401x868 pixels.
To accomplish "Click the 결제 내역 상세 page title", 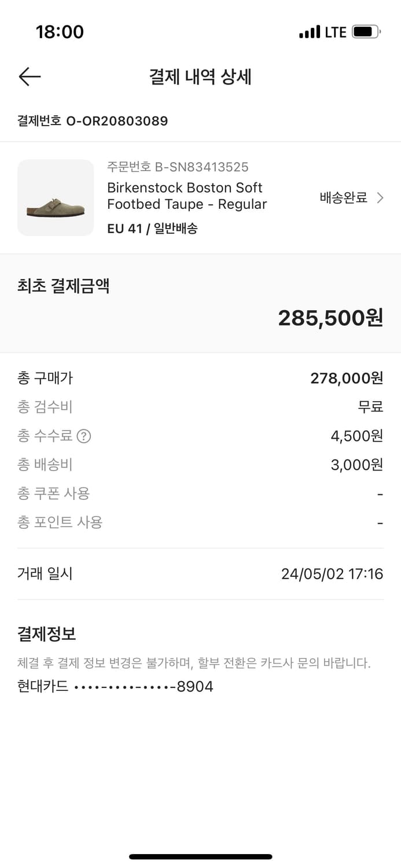I will click(200, 77).
